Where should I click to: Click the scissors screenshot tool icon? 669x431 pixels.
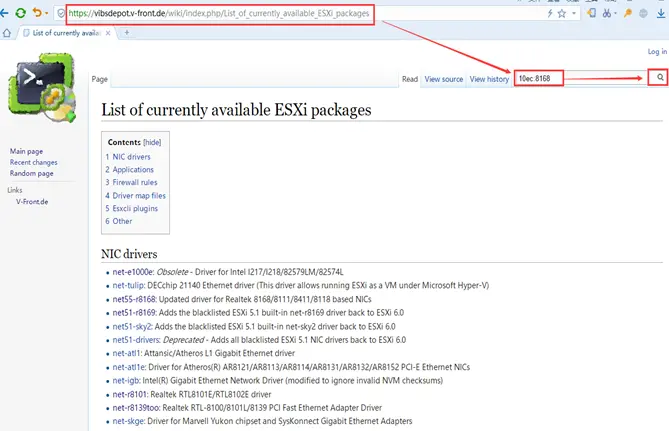pos(606,13)
